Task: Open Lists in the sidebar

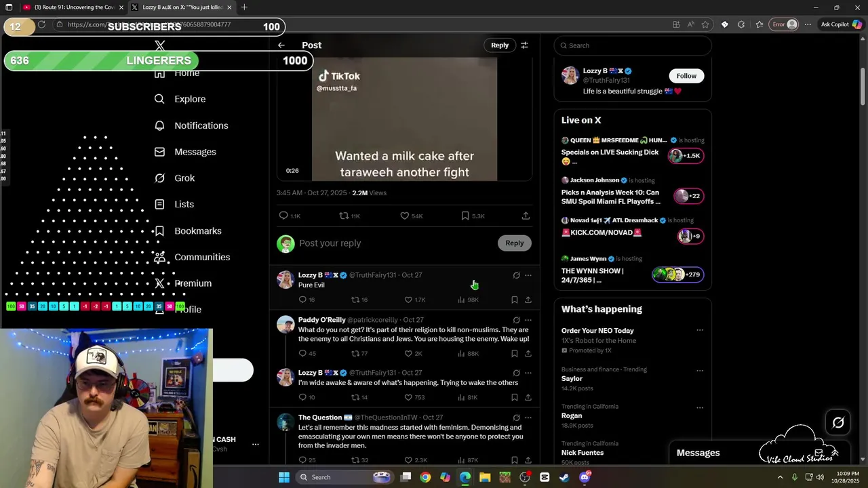Action: pyautogui.click(x=174, y=204)
